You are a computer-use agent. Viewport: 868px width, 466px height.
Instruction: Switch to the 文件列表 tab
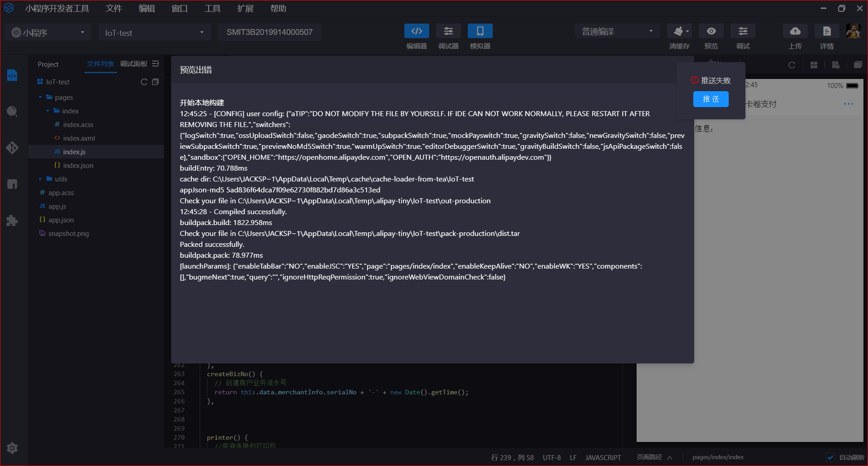(x=101, y=64)
